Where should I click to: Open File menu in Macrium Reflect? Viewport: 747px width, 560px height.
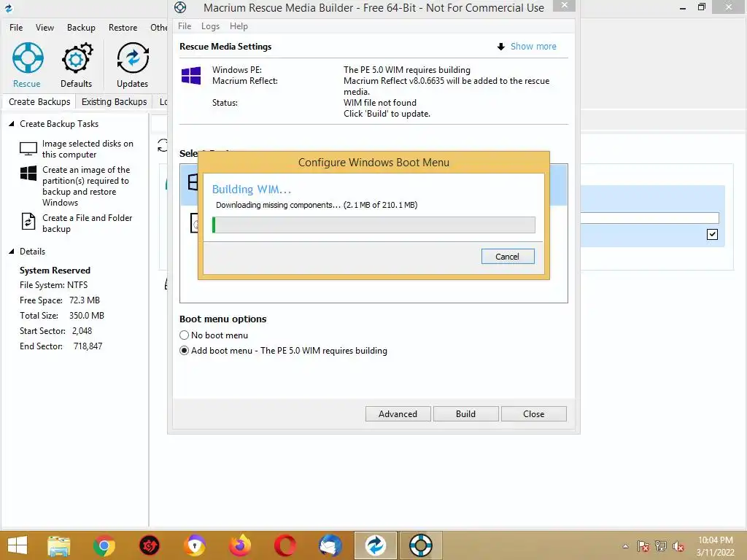point(16,28)
